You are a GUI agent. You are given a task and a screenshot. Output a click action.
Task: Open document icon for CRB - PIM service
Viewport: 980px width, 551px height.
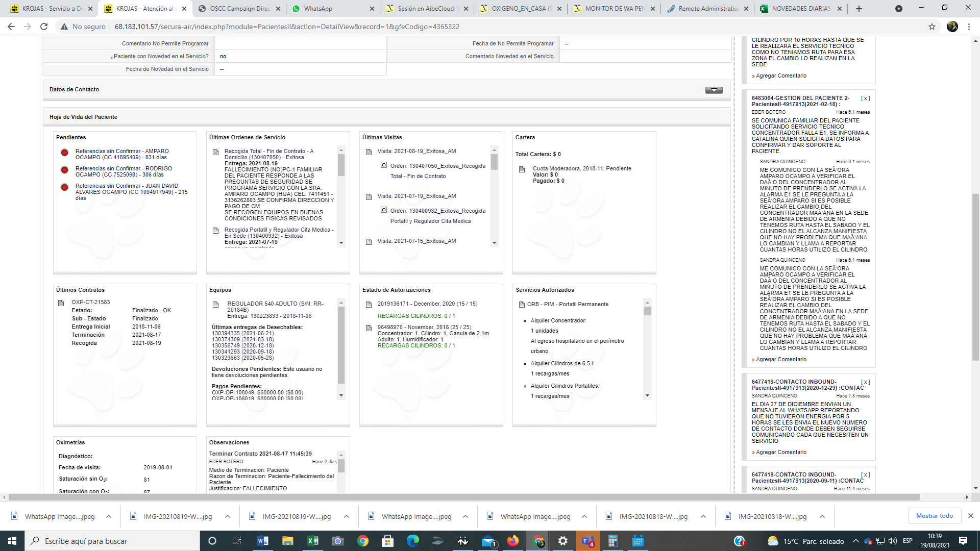pos(522,305)
